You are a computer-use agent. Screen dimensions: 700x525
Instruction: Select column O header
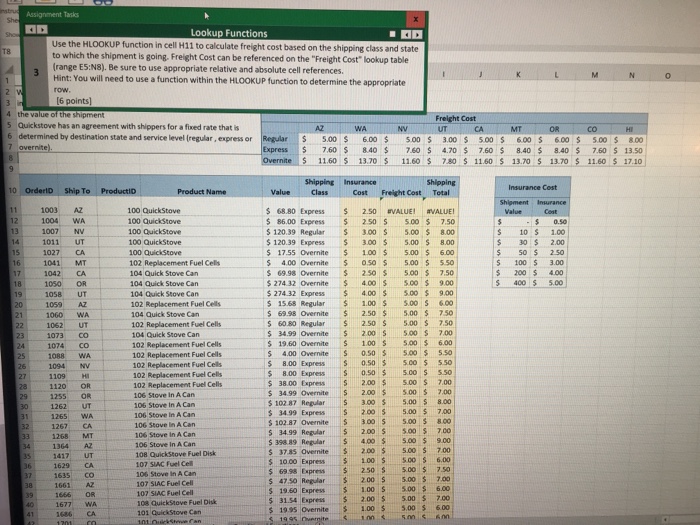667,75
